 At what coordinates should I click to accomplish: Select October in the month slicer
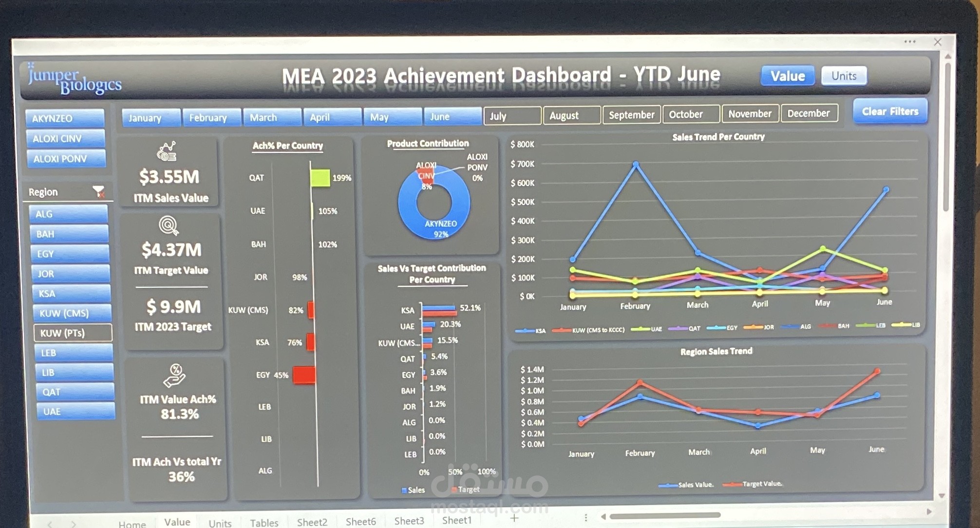click(691, 114)
